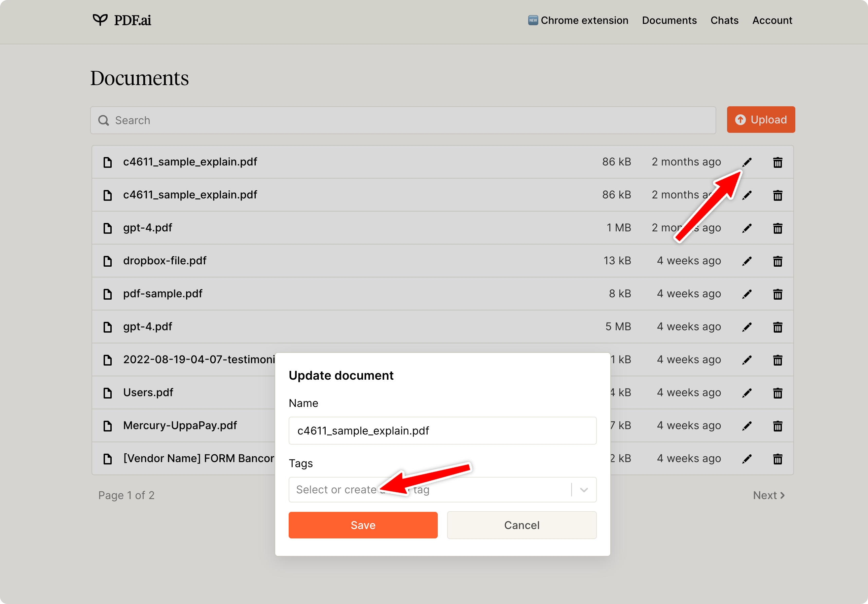
Task: Delete the 1 MB gpt-4.pdf document
Action: (777, 228)
